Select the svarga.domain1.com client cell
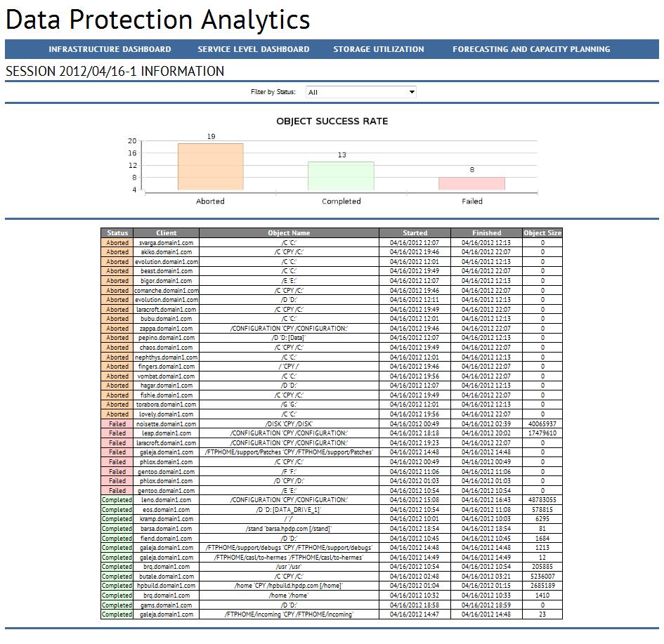664x644 pixels. click(x=167, y=243)
